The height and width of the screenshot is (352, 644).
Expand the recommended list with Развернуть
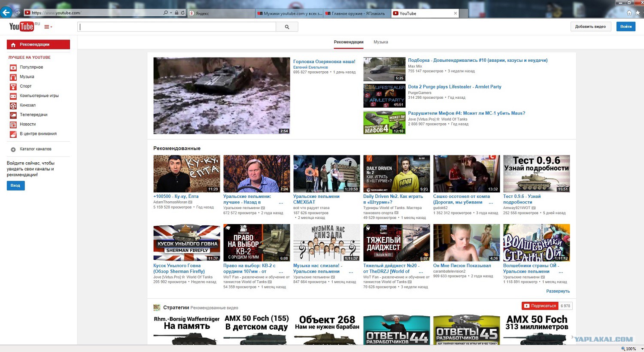tap(558, 291)
